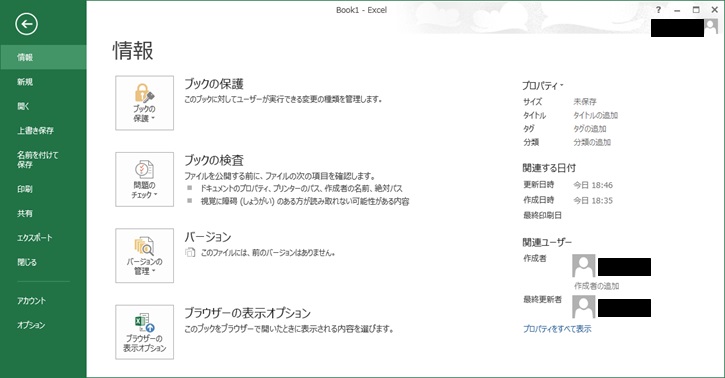
Task: Click the プロパティをすべて表示 link
Action: 557,329
